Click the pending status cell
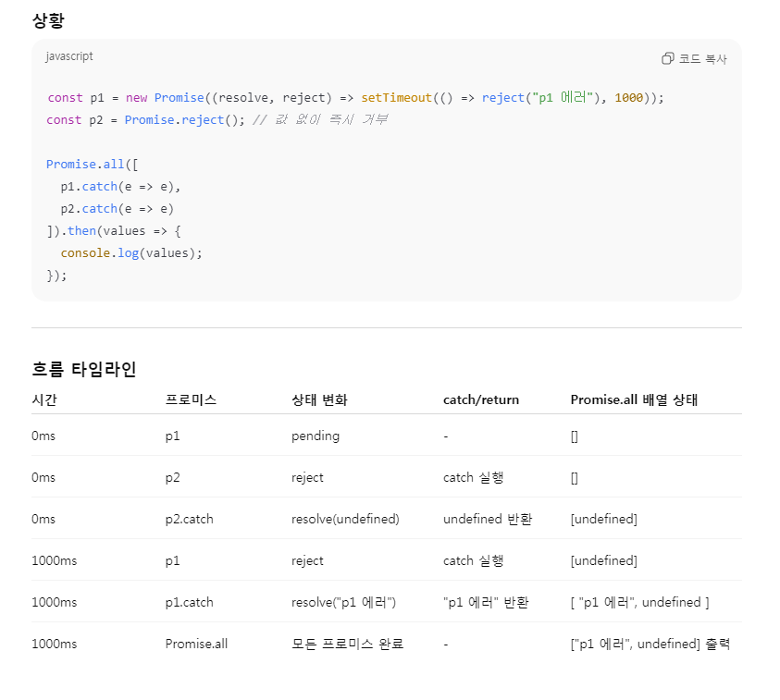Viewport: 780px width, 700px height. pos(316,436)
